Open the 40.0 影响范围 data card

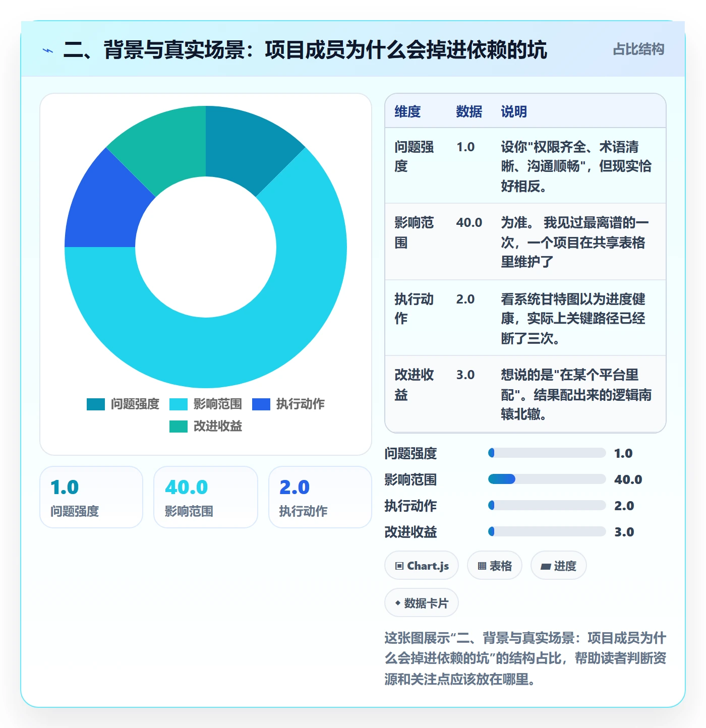[x=206, y=497]
